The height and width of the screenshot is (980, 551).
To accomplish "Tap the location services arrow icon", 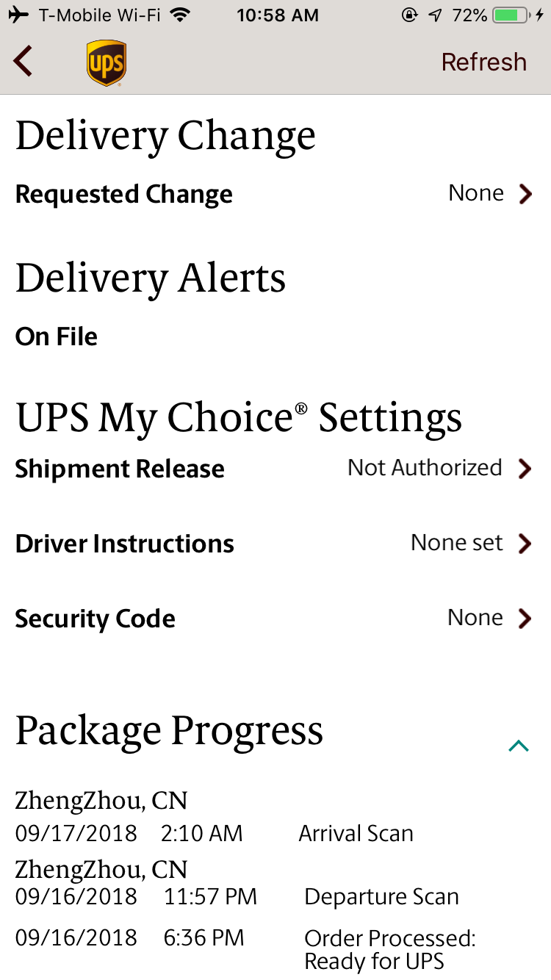I will click(x=436, y=15).
